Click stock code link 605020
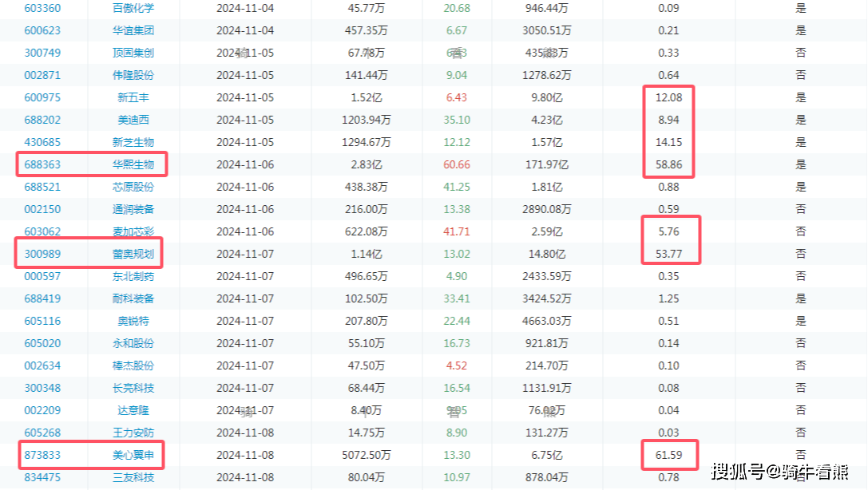 [x=42, y=343]
